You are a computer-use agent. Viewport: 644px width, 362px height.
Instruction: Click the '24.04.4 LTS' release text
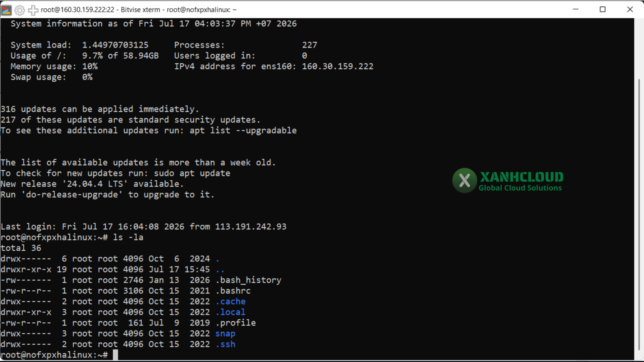coord(95,184)
